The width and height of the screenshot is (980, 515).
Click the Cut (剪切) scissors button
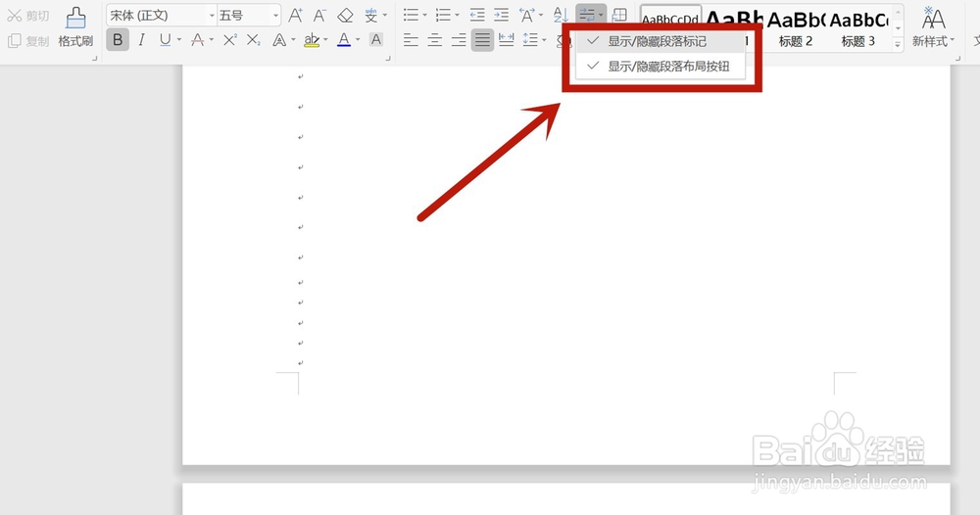(x=28, y=16)
